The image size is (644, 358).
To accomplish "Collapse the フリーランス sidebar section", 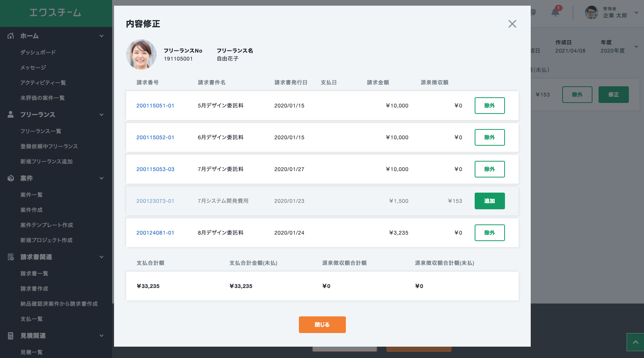I will pos(102,115).
